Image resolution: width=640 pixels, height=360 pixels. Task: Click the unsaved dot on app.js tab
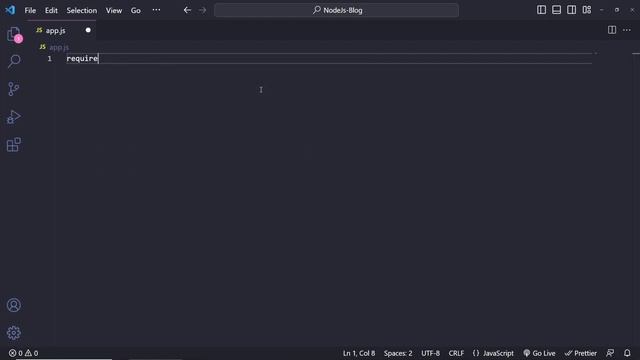coord(88,30)
